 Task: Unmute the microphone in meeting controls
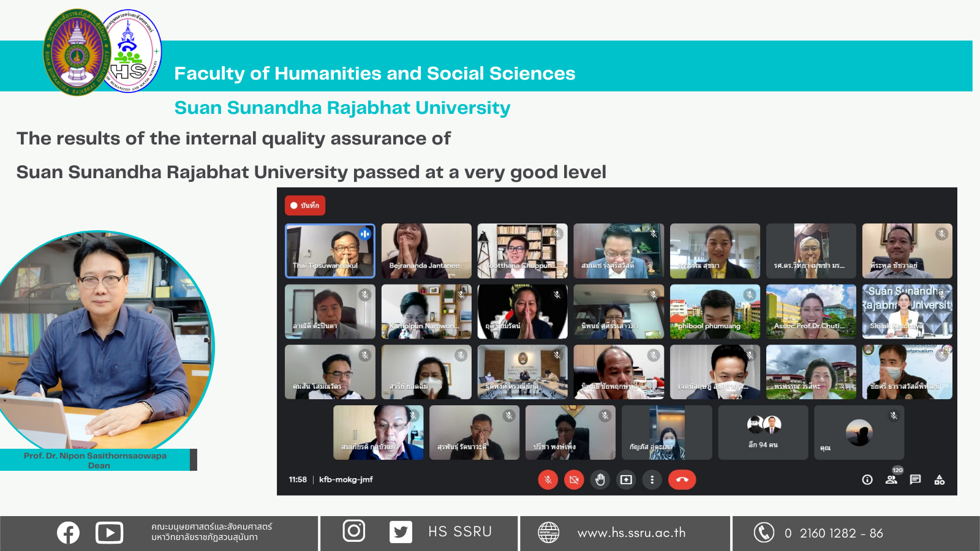[x=548, y=480]
